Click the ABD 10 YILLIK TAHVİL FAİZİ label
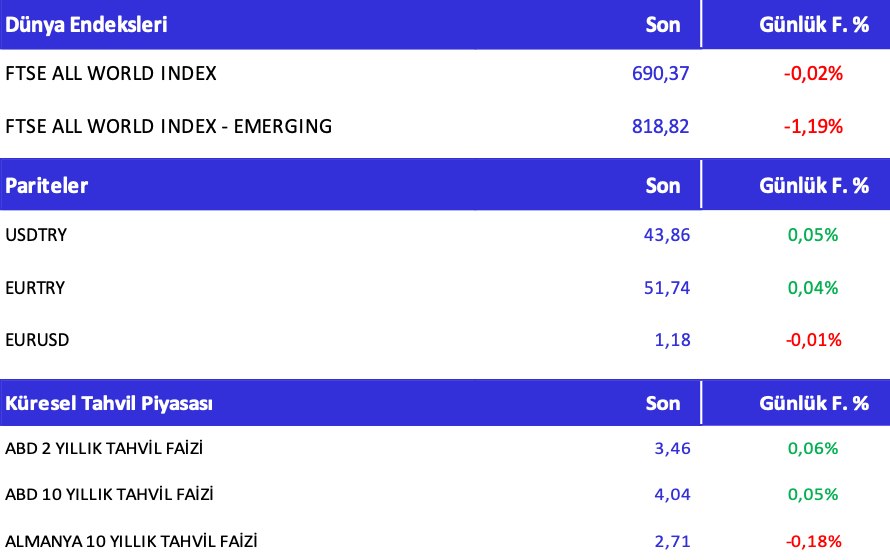Viewport: 890px width, 560px height. click(109, 494)
